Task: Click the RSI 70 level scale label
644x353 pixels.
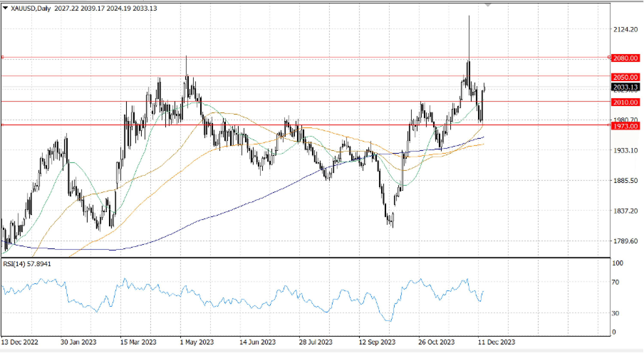Action: [615, 282]
